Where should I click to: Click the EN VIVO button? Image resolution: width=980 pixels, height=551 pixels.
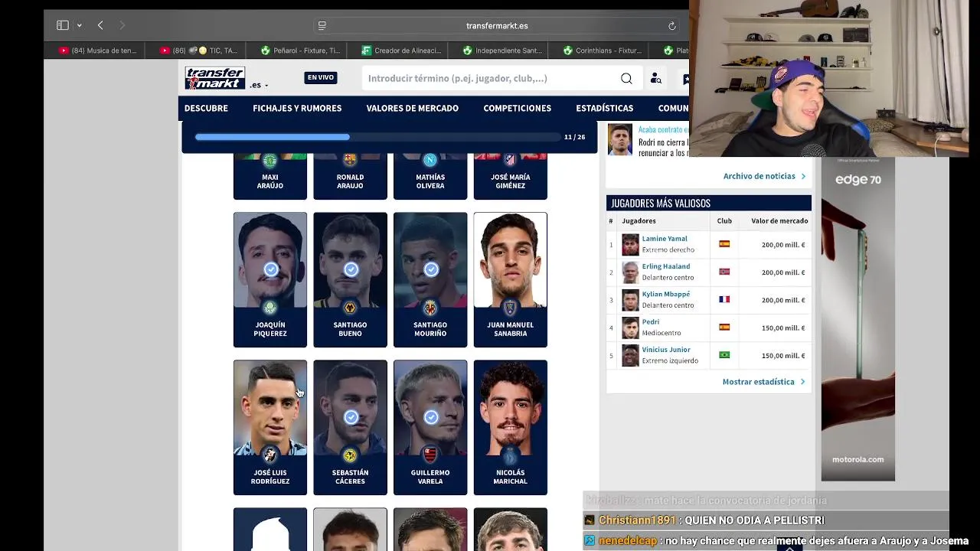point(320,77)
